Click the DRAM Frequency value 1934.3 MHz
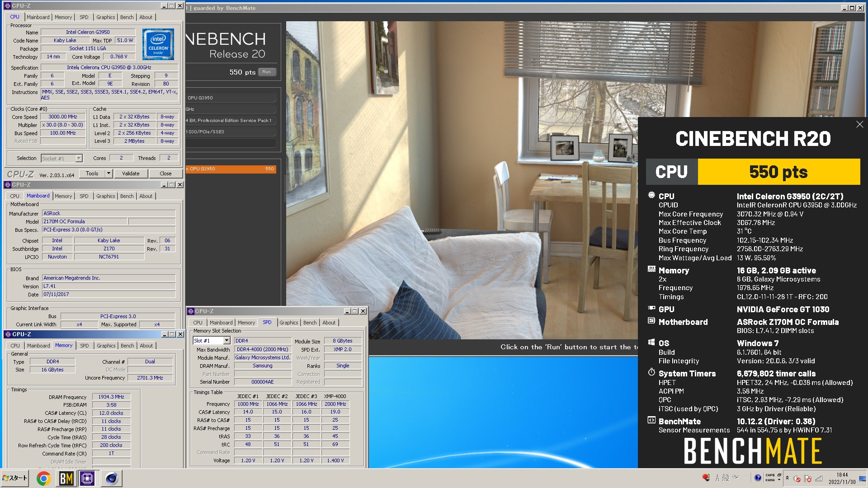Viewport: 868px width, 488px height. click(111, 397)
